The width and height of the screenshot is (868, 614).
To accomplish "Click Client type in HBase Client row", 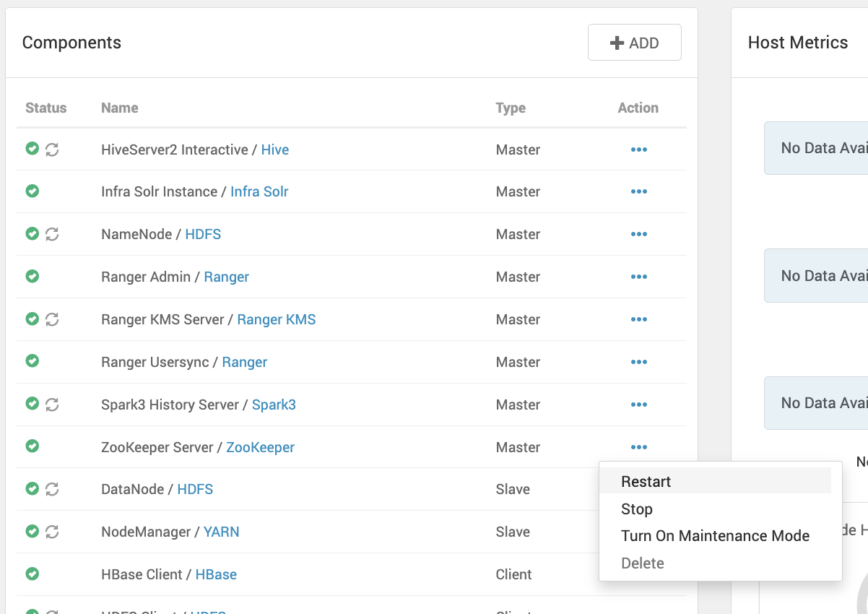I will tap(514, 574).
